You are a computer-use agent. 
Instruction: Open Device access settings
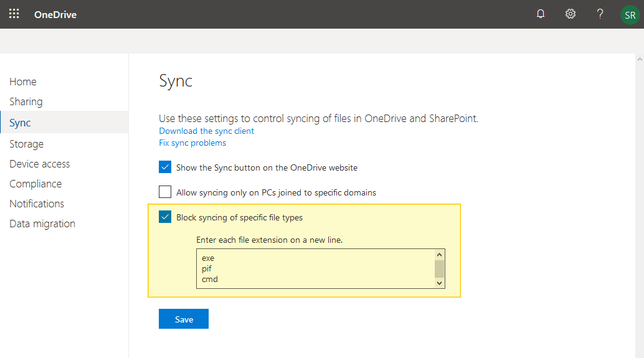[40, 164]
